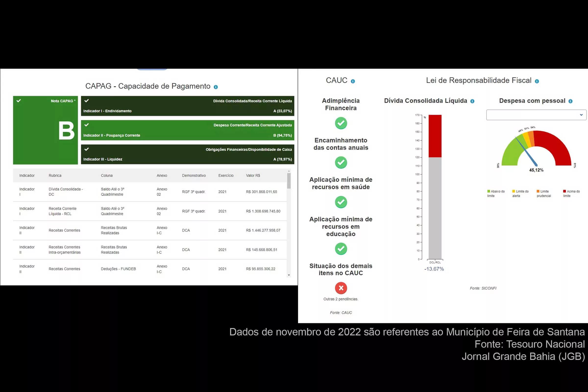Click checkmark on Nota CAPAG tile
The height and width of the screenshot is (392, 588).
pos(19,101)
